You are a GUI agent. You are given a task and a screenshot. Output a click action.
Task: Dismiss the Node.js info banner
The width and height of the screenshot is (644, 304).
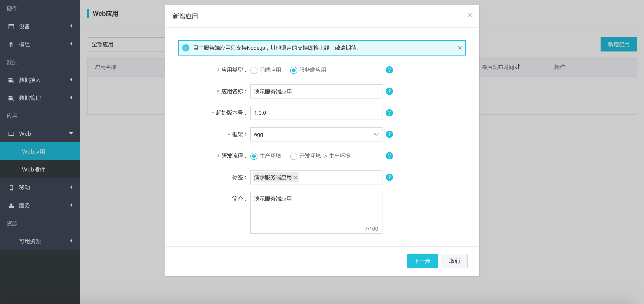tap(459, 48)
